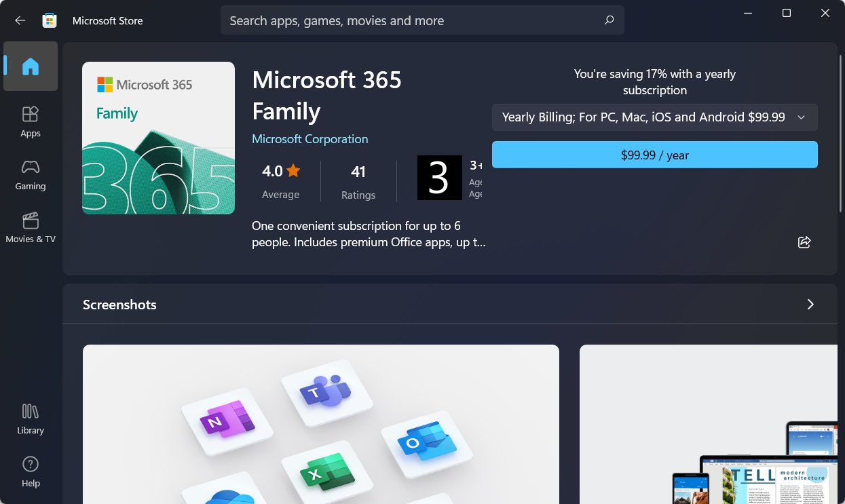The width and height of the screenshot is (845, 504).
Task: Focus the Search apps, games, movies field
Action: pos(422,20)
